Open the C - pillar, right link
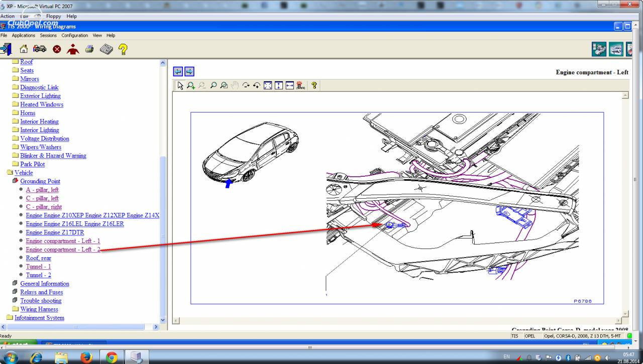Screen dimensions: 643x364 44,207
